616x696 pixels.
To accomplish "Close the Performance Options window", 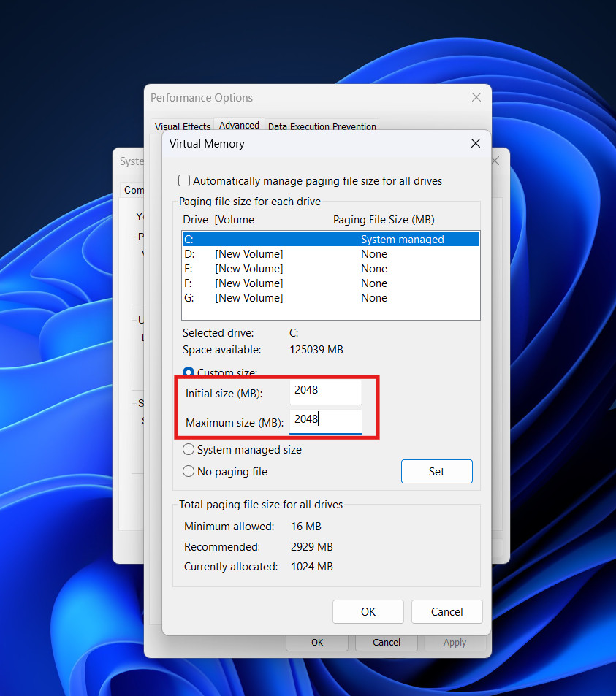I will 476,97.
